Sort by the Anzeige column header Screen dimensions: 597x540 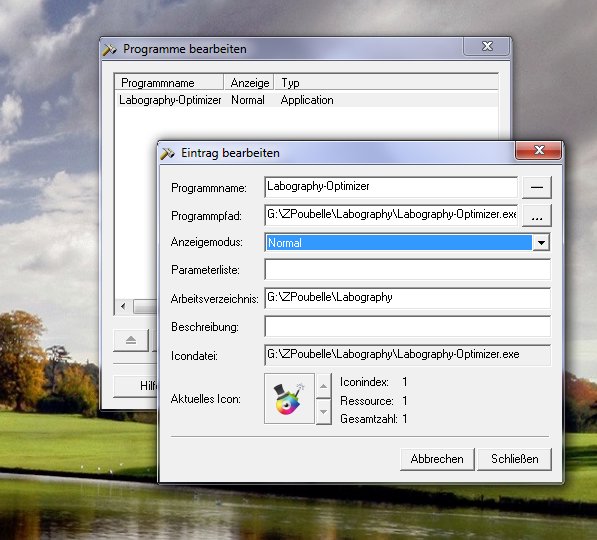click(x=249, y=83)
